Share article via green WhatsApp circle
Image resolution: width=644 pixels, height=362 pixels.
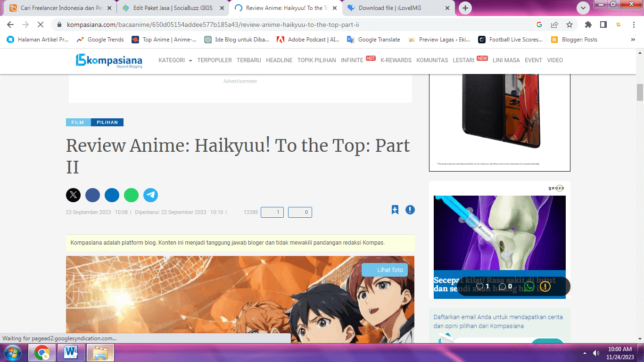(x=131, y=195)
